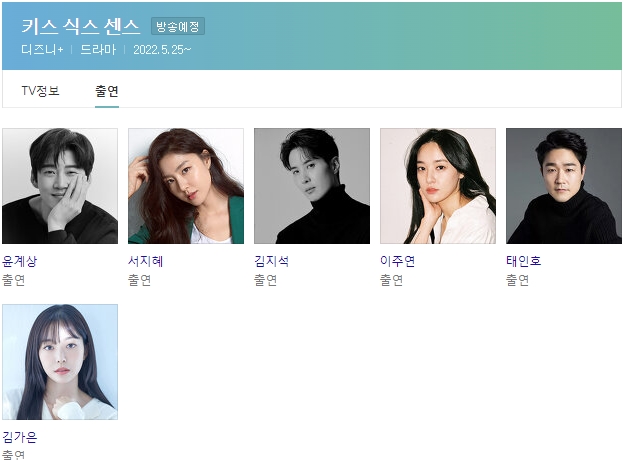Click the 디즈니+ network link
The width and height of the screenshot is (623, 460).
point(43,50)
